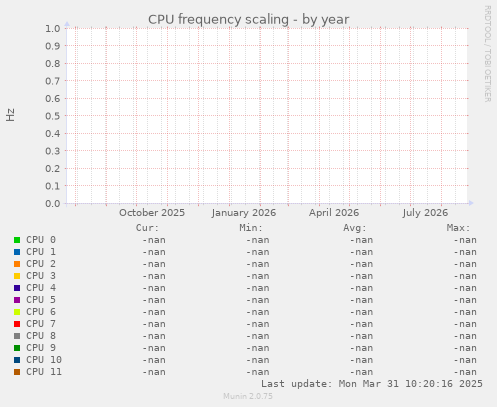497x407 pixels.
Task: Click the 'CPU 6' legend label
Action: (x=41, y=312)
